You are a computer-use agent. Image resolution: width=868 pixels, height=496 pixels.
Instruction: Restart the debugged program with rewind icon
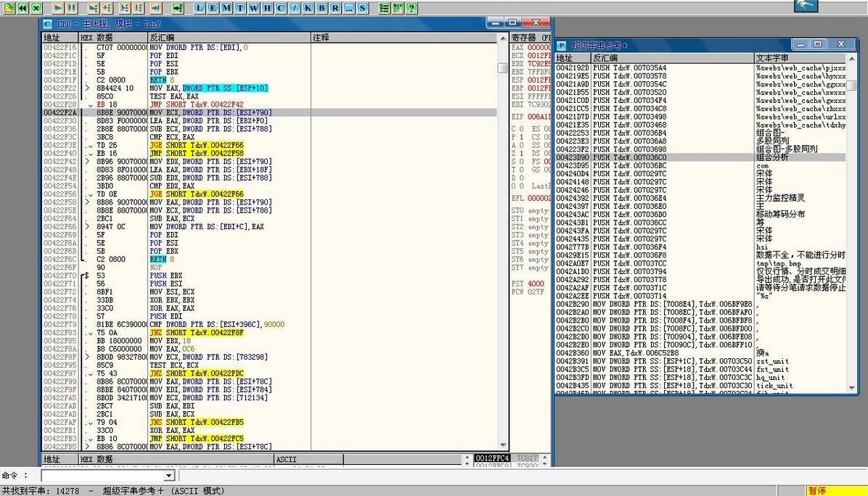(x=22, y=8)
